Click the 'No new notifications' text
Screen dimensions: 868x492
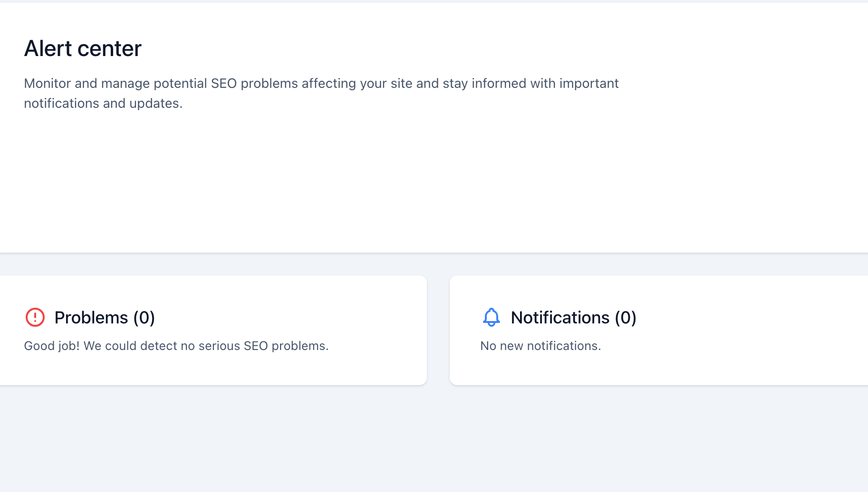tap(540, 346)
